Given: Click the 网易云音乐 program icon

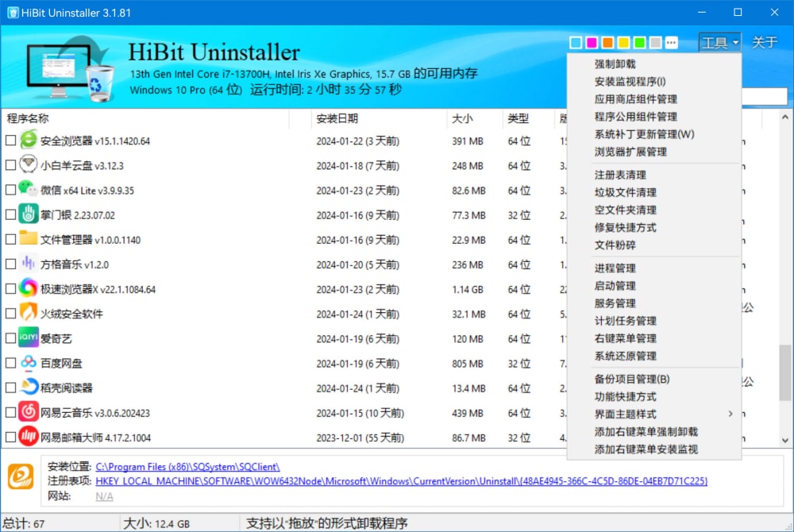Looking at the screenshot, I should click(29, 412).
